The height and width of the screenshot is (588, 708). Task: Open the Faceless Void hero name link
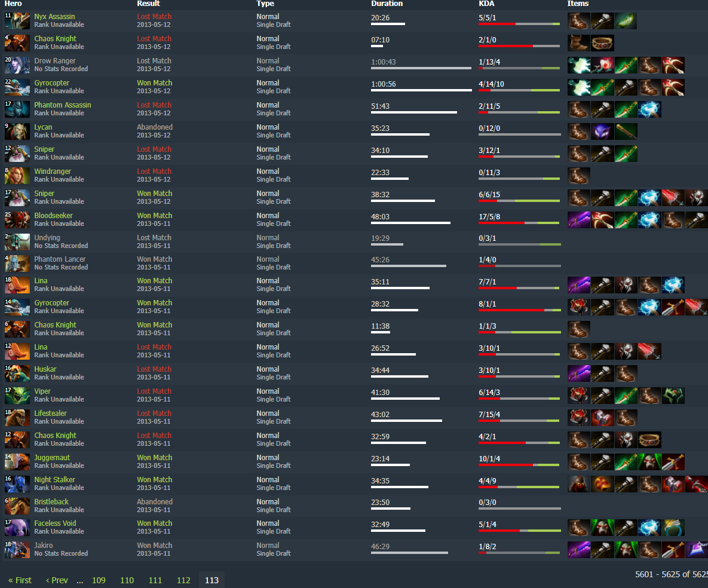point(55,523)
